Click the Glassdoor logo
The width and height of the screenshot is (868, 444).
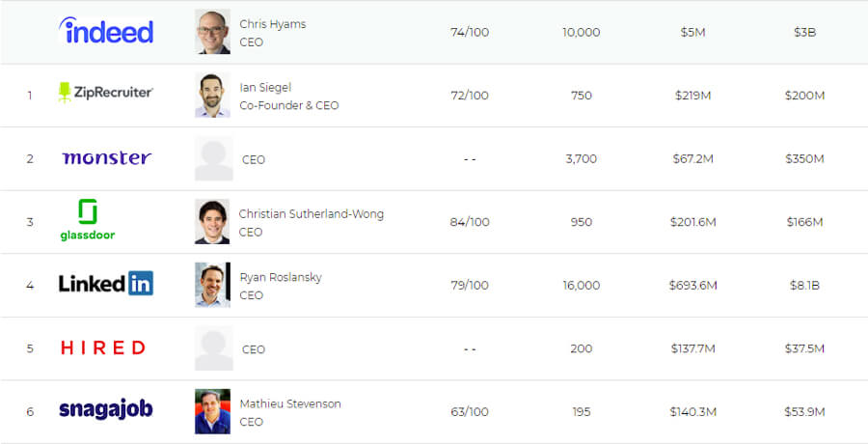[x=88, y=220]
